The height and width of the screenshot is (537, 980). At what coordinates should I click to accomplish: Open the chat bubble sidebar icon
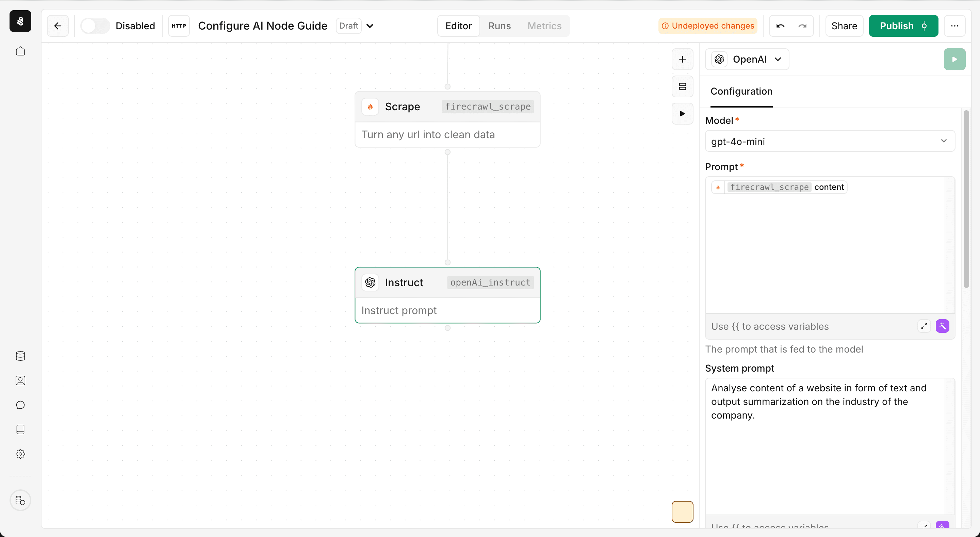click(20, 405)
